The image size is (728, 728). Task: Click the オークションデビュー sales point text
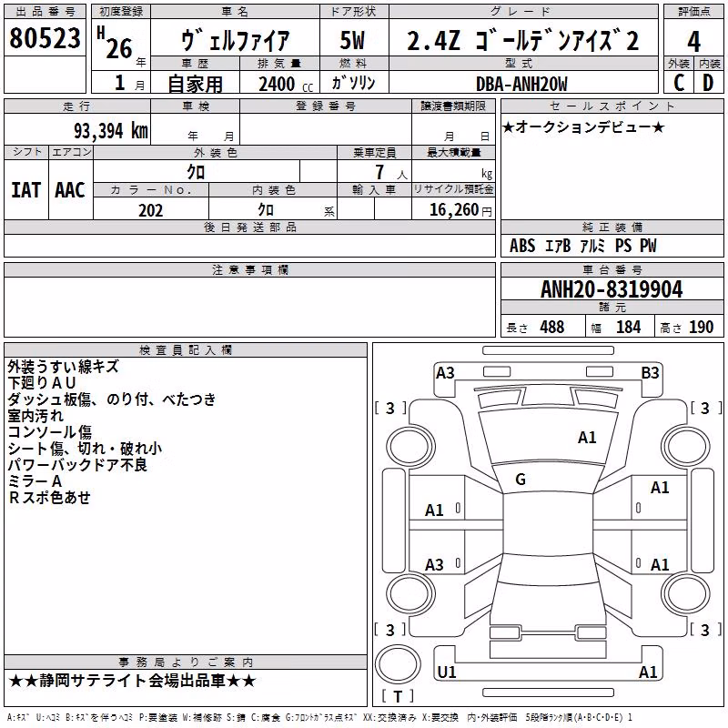click(583, 127)
